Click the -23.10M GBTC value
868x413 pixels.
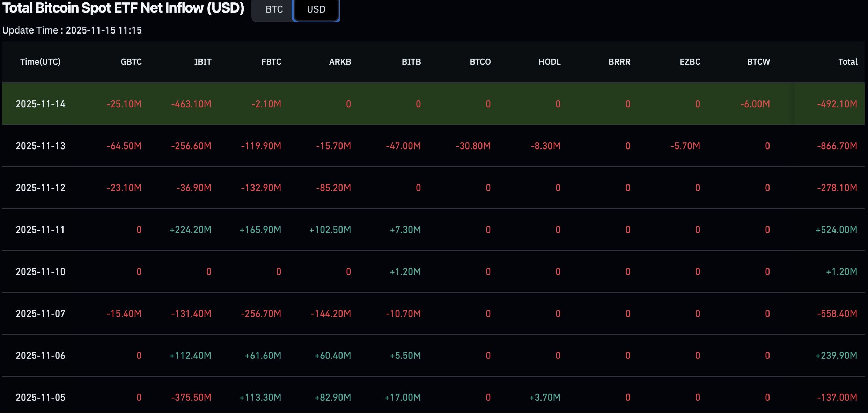tap(124, 188)
